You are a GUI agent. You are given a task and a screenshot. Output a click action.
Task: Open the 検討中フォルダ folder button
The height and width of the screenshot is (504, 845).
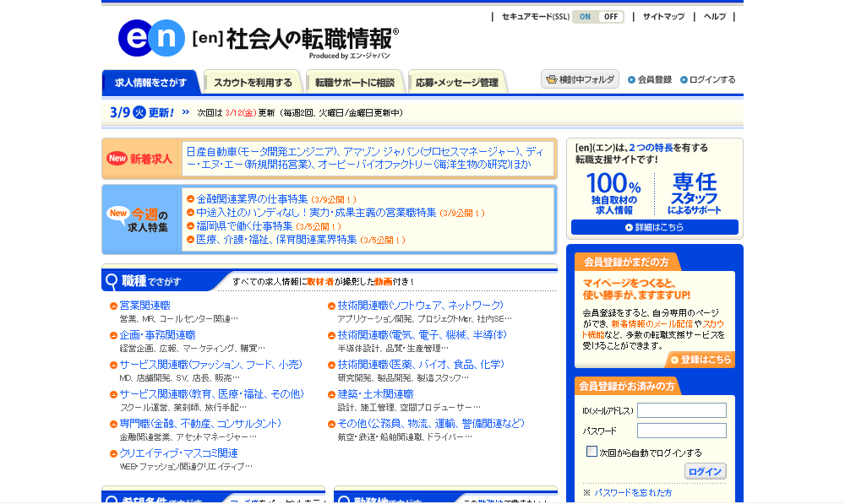click(580, 79)
